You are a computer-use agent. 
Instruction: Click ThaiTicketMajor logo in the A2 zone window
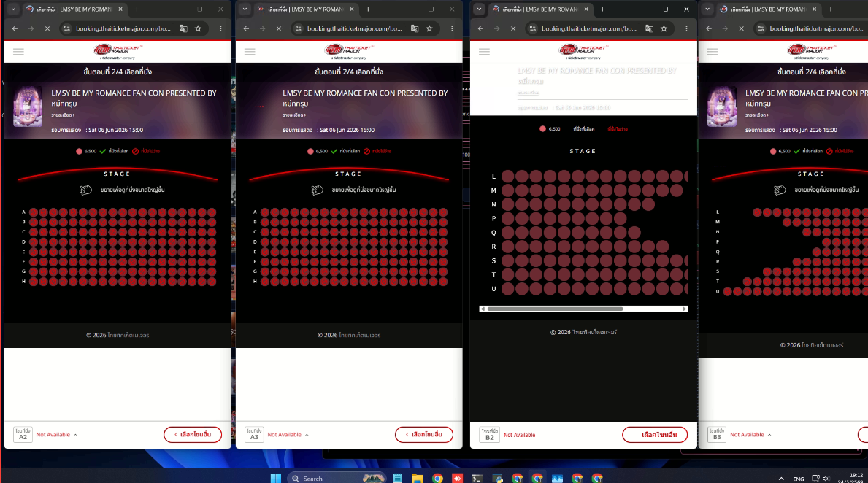coord(118,52)
